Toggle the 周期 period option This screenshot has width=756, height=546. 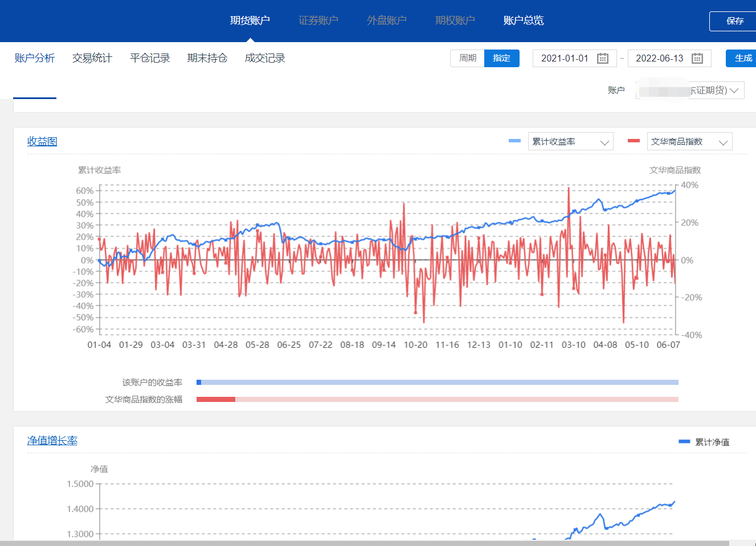click(467, 58)
